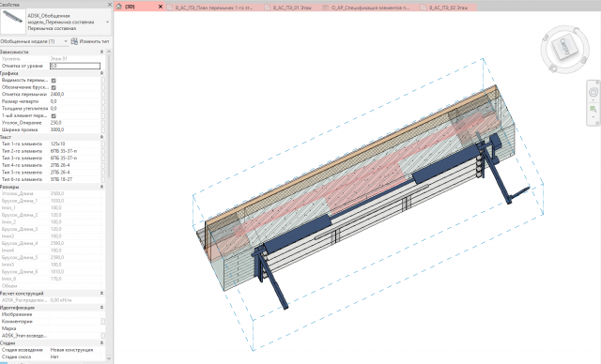Click associate button for Тип 1-го элемента row
This screenshot has height=364, width=601.
pos(102,144)
